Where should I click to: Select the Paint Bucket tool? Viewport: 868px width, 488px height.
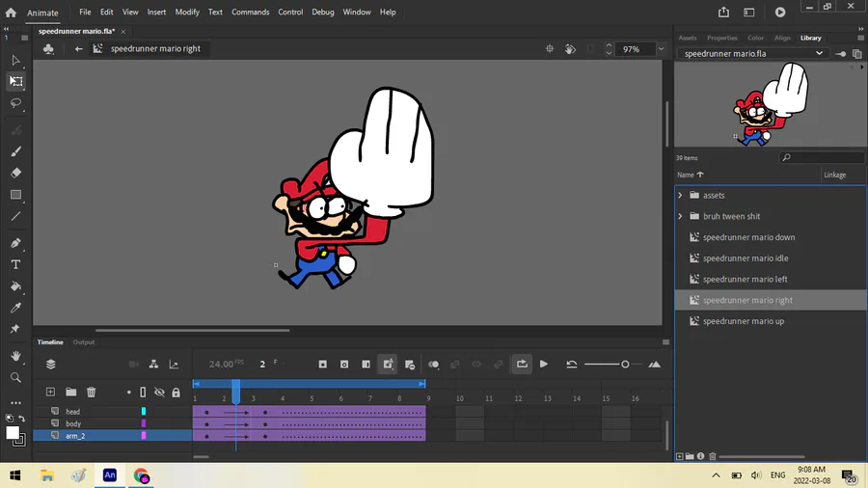pos(15,286)
